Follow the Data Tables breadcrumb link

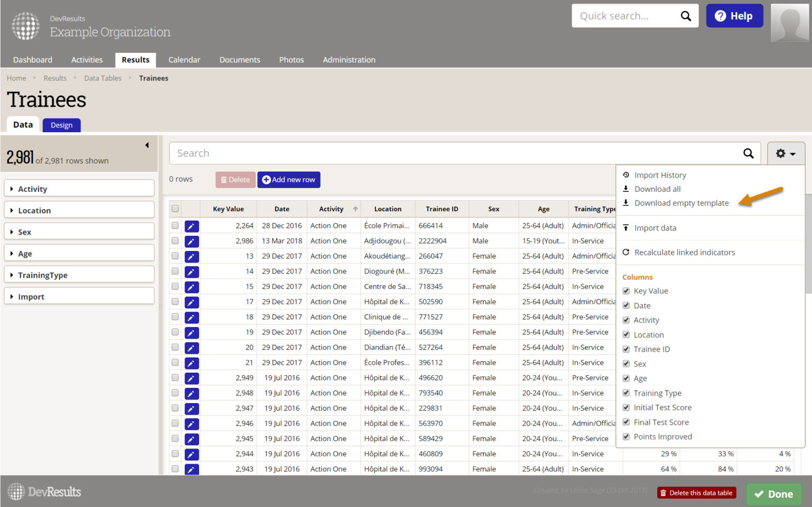click(x=102, y=78)
